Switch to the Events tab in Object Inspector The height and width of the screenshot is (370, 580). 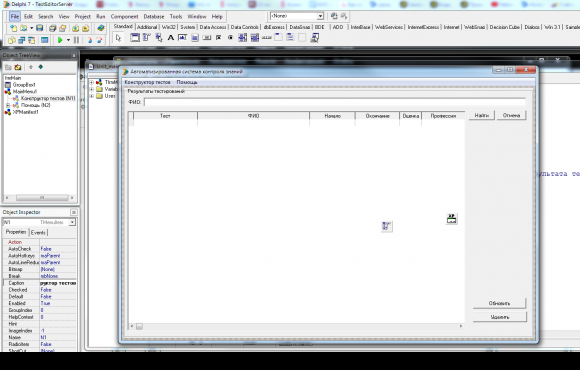pos(38,232)
